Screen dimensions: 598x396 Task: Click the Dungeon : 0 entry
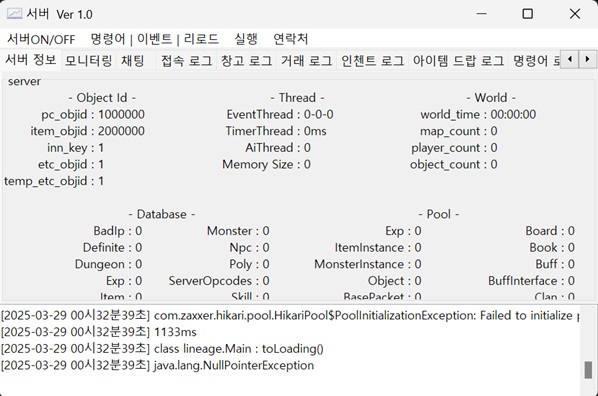click(108, 264)
